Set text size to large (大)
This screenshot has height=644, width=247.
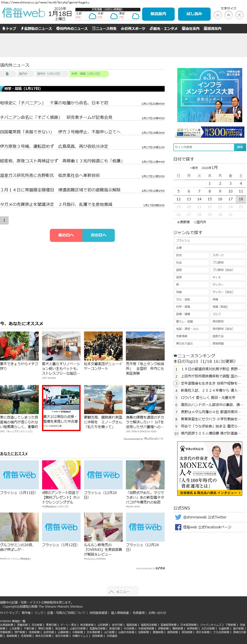pyautogui.click(x=239, y=15)
